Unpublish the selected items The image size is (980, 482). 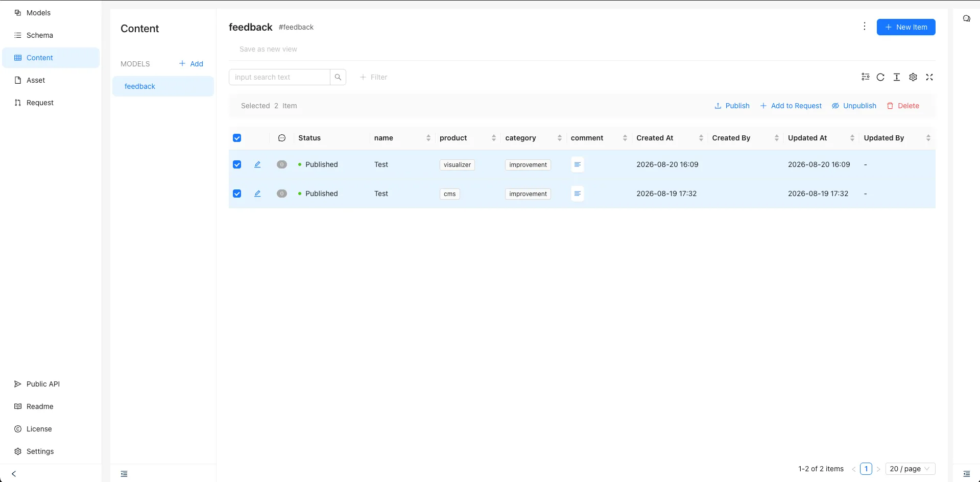click(854, 106)
